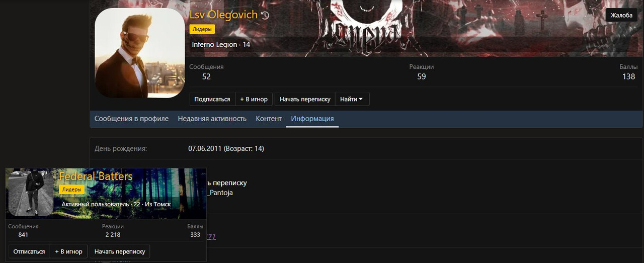
Task: Select the Информация tab
Action: 312,119
